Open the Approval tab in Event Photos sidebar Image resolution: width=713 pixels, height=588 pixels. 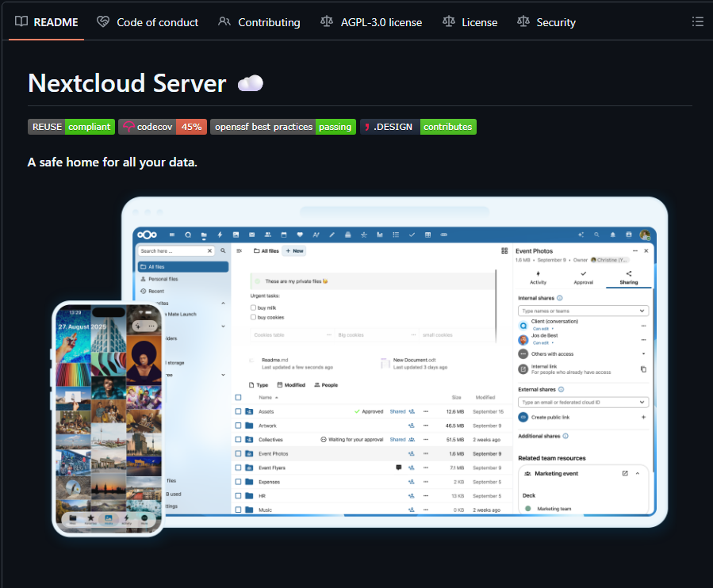pyautogui.click(x=584, y=277)
